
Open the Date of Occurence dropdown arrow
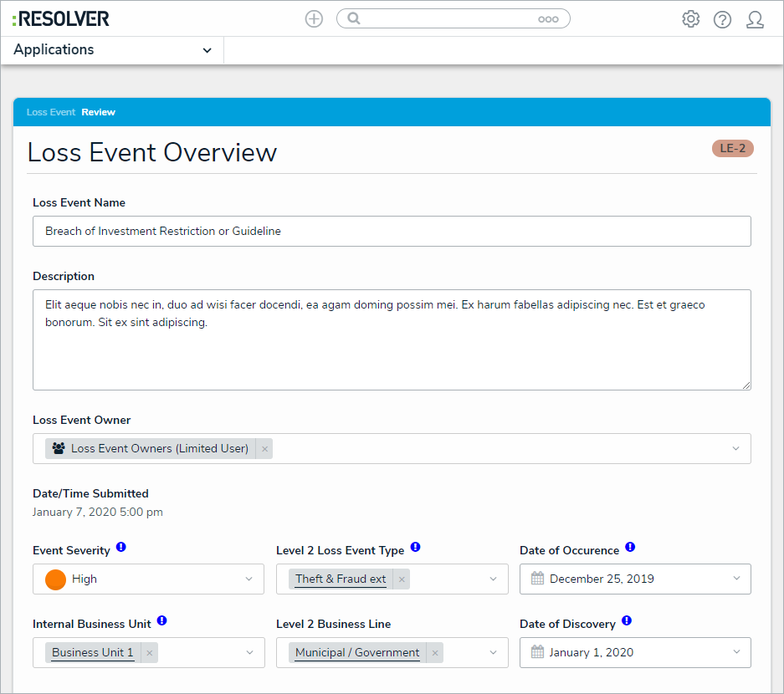pos(736,579)
